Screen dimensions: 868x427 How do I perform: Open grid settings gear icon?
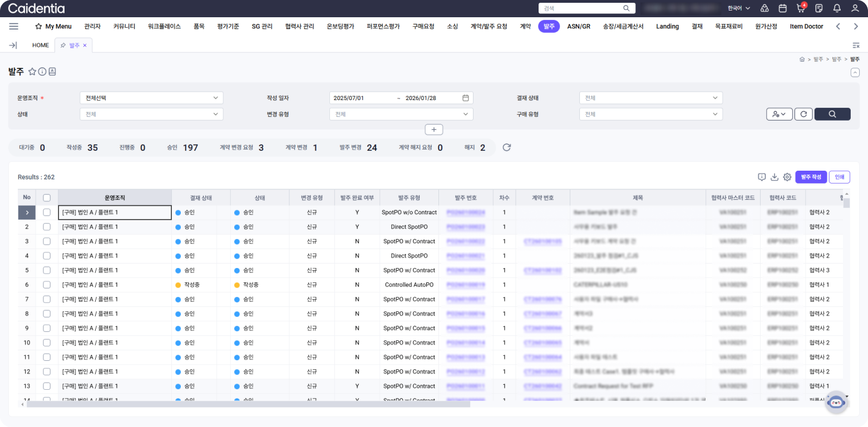[x=787, y=177]
